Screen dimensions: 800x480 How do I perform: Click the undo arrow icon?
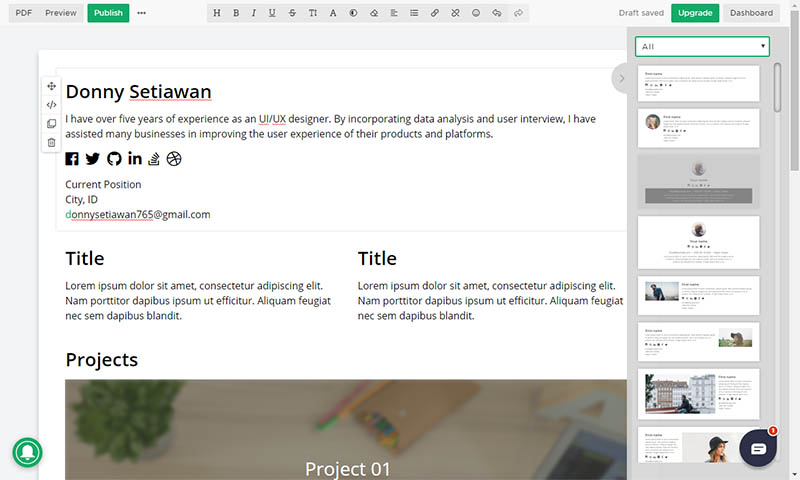497,14
